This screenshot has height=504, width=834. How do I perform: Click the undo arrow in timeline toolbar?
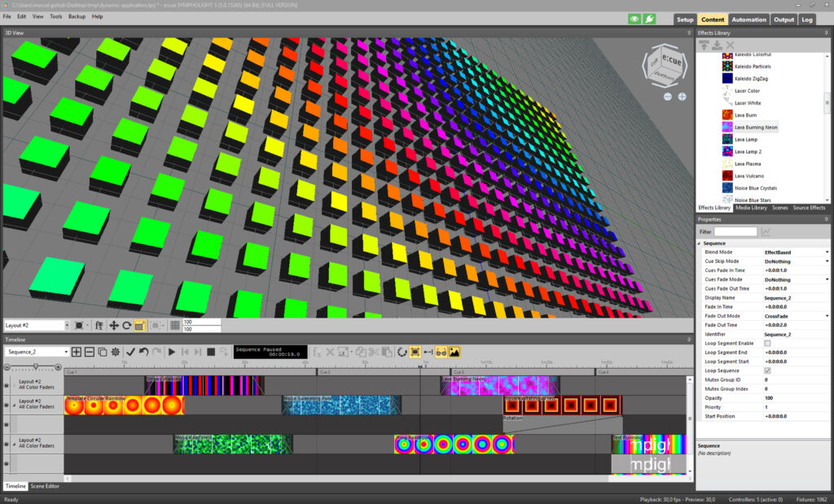(143, 352)
